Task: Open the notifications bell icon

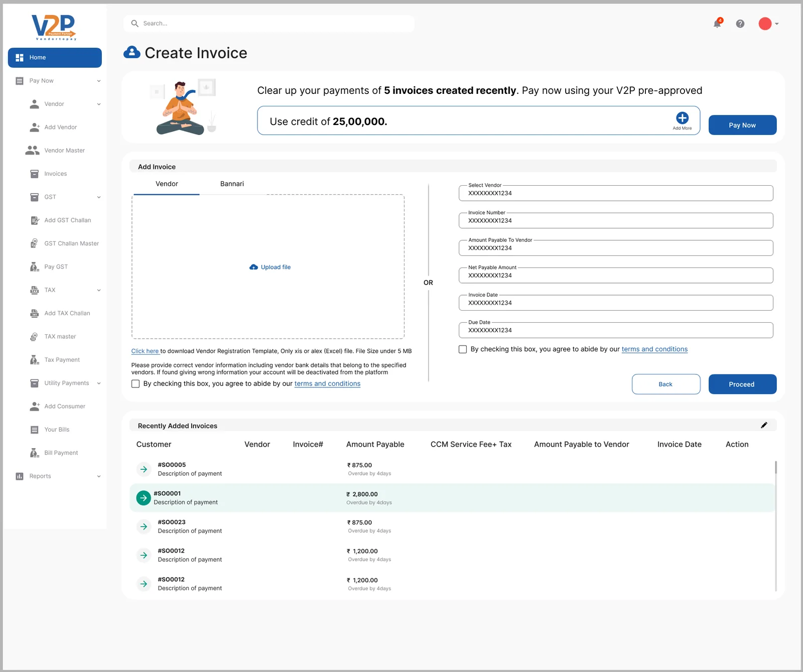Action: point(717,24)
